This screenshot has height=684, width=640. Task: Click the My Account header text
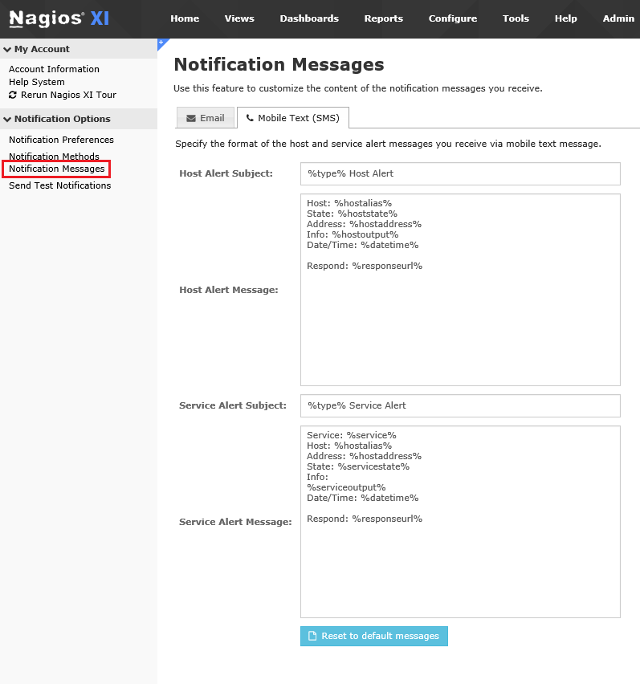click(x=42, y=49)
